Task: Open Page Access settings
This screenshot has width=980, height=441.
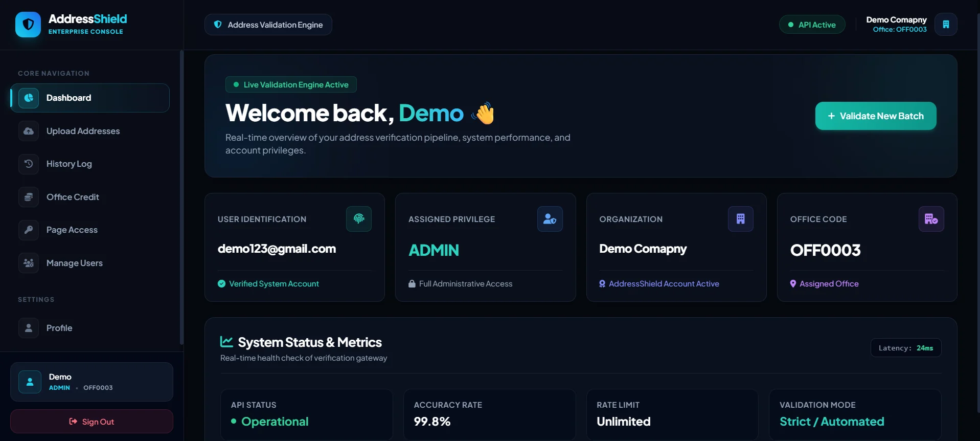Action: [90, 230]
